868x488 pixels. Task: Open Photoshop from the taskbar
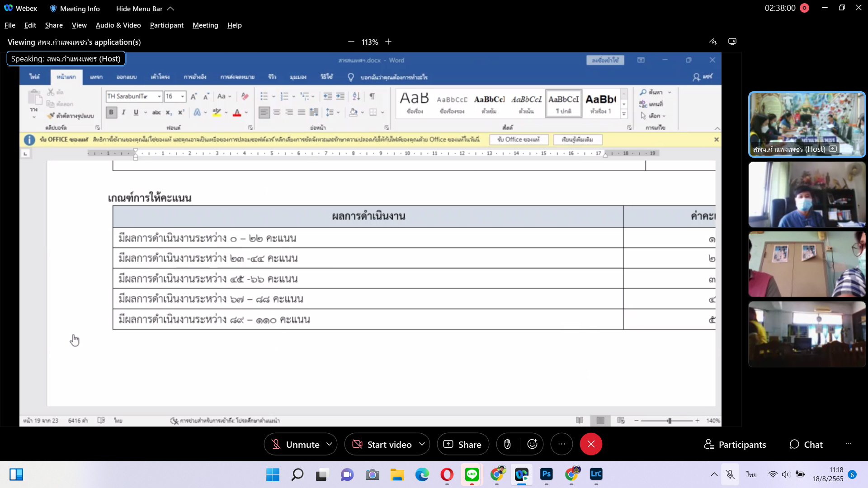tap(546, 474)
